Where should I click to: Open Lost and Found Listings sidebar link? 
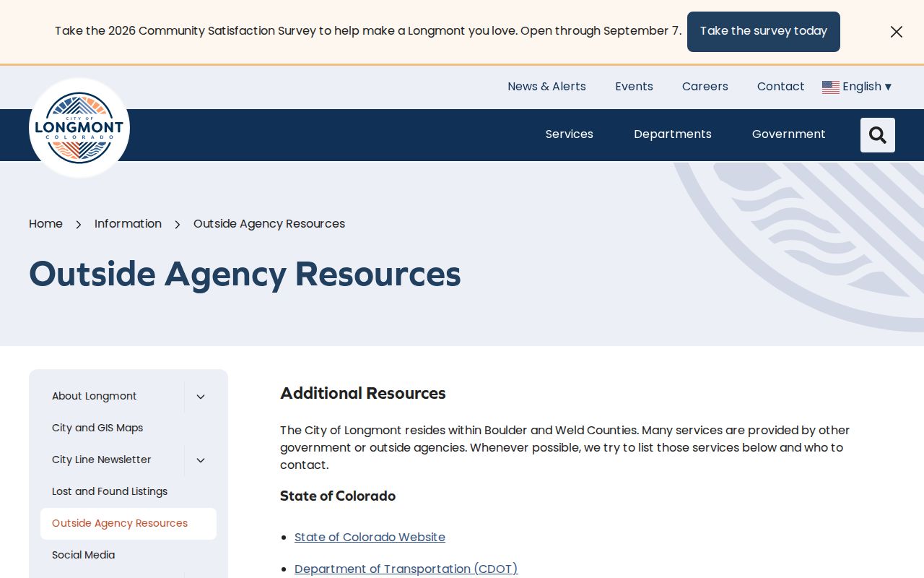click(110, 491)
